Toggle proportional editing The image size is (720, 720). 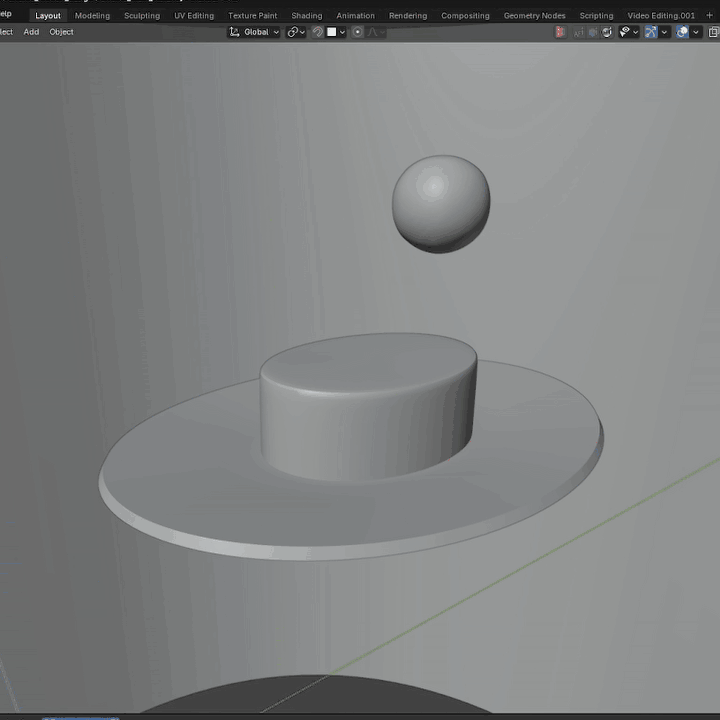click(x=358, y=32)
